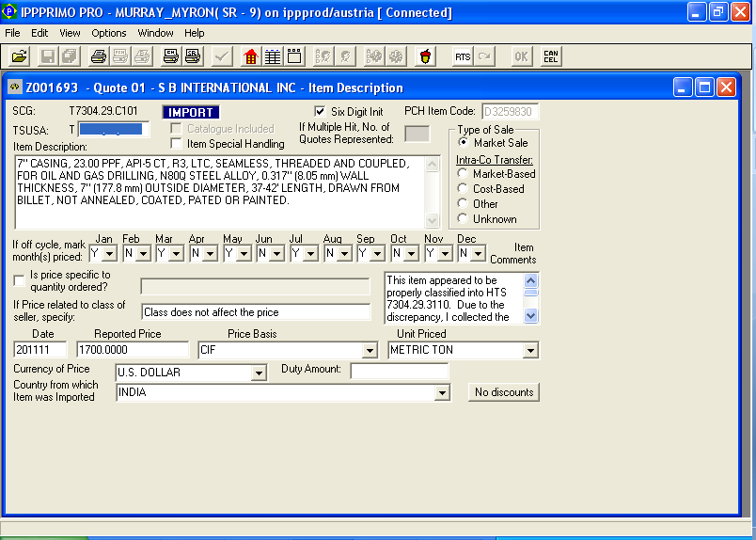The width and height of the screenshot is (756, 540).
Task: Expand the Price Basis CIF dropdown
Action: (369, 351)
